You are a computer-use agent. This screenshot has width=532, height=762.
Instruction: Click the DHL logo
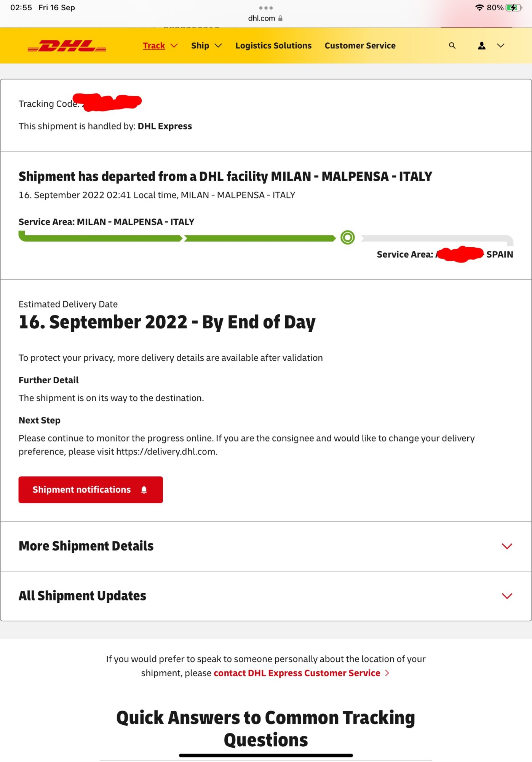coord(67,46)
